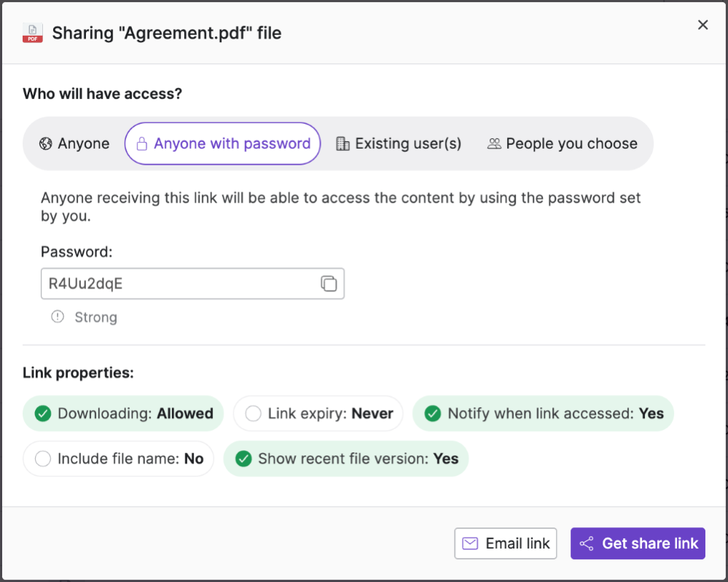Copy the password using the copy icon
The image size is (728, 582).
tap(329, 283)
